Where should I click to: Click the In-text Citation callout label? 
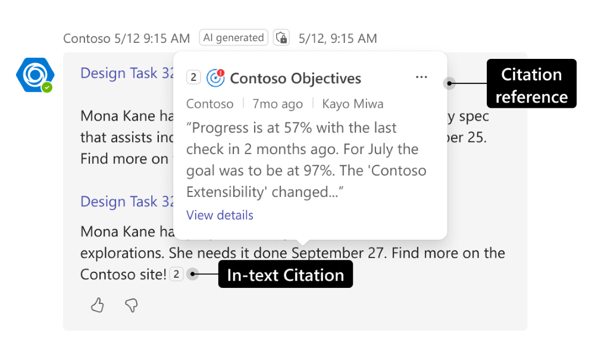285,275
